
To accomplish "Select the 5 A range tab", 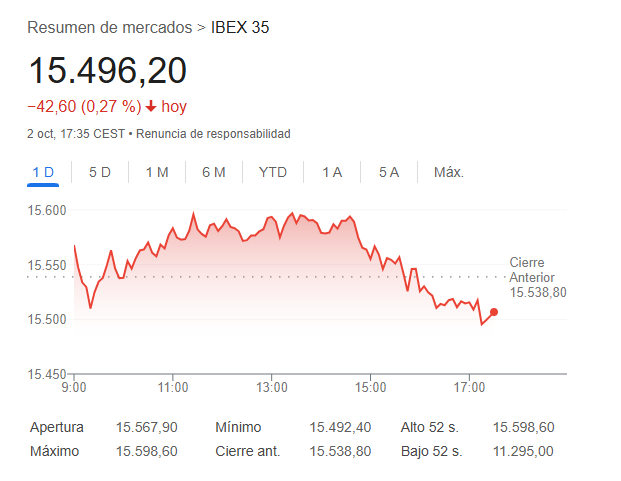I will 389,172.
